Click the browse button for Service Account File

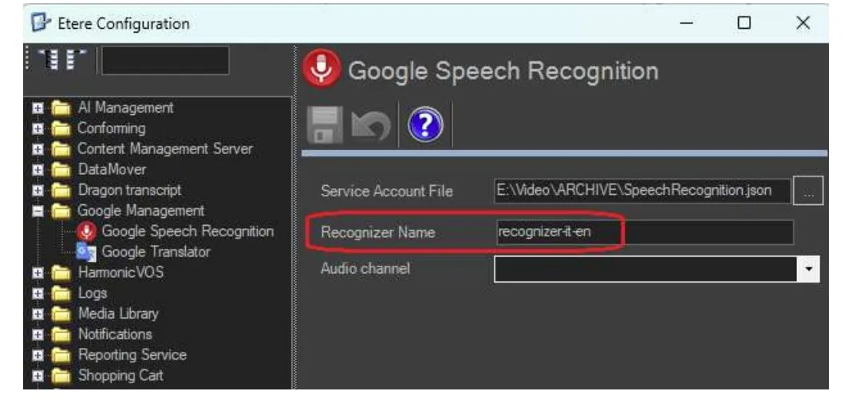pyautogui.click(x=809, y=192)
